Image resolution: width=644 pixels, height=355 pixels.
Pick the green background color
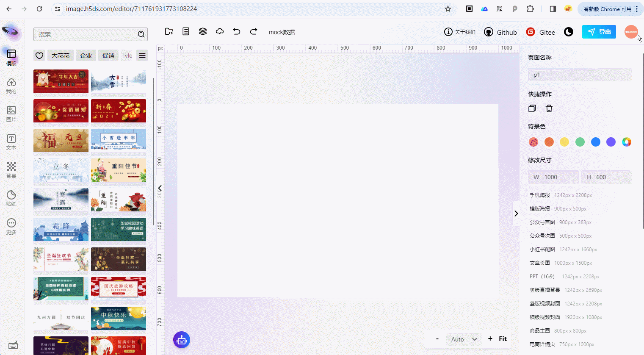coord(580,142)
